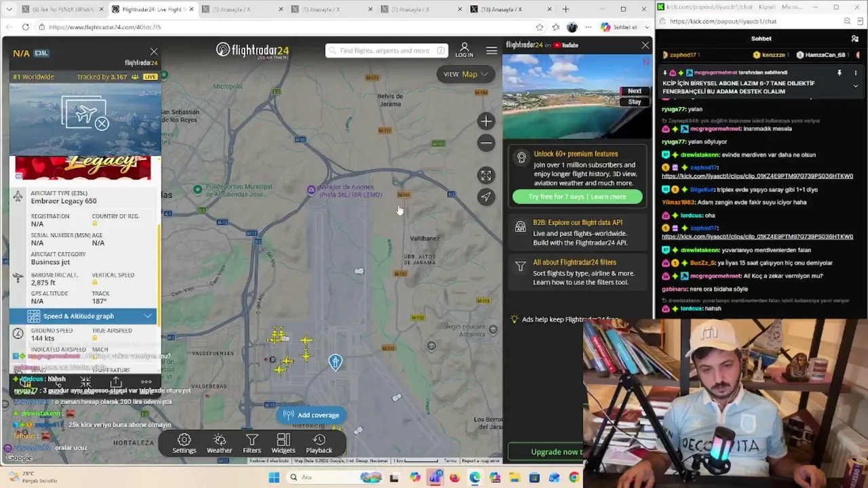Click Sohbet header in Kick chat window
Viewport: 868px width, 488px height.
[x=761, y=39]
